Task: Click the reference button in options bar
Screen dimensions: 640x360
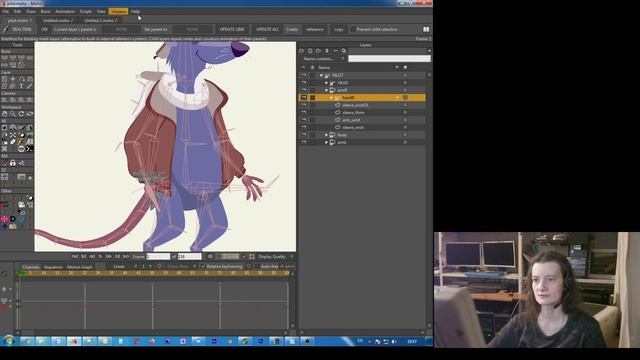Action: click(314, 29)
